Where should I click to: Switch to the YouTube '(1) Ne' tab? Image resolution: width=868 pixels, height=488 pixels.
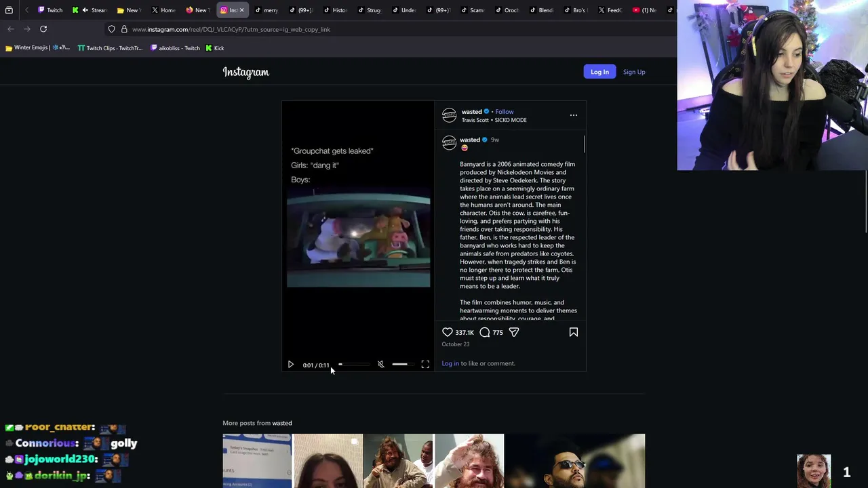[x=644, y=10]
